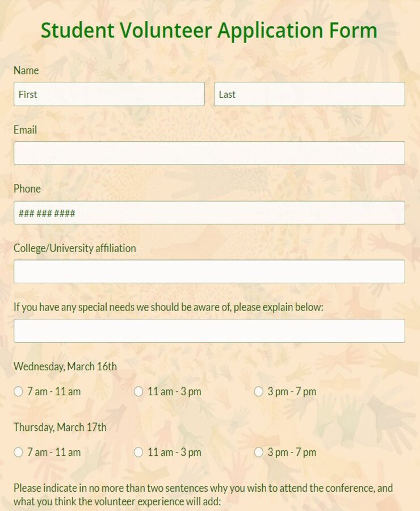Select the College/University affiliation field

[x=209, y=271]
